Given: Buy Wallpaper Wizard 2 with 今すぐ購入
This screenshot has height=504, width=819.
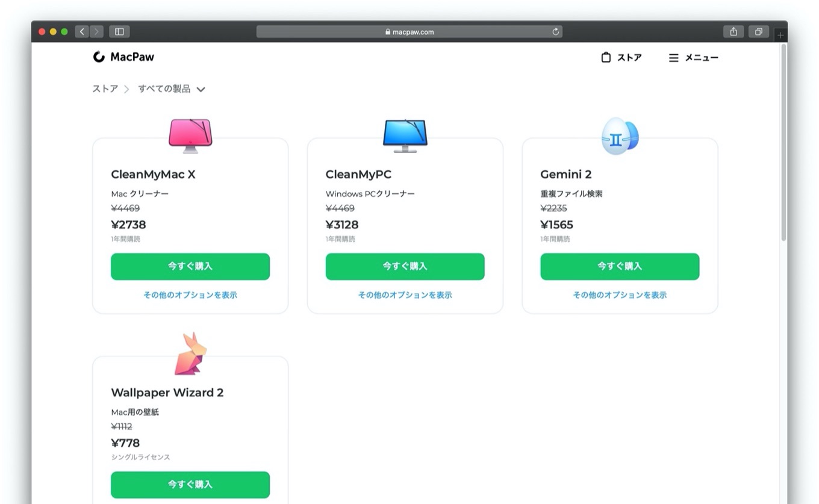Looking at the screenshot, I should coord(190,485).
